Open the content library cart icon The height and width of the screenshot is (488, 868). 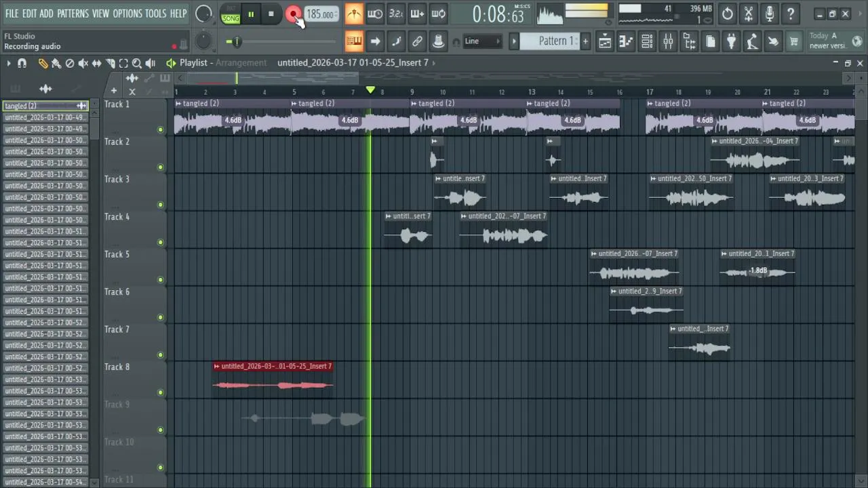[794, 41]
